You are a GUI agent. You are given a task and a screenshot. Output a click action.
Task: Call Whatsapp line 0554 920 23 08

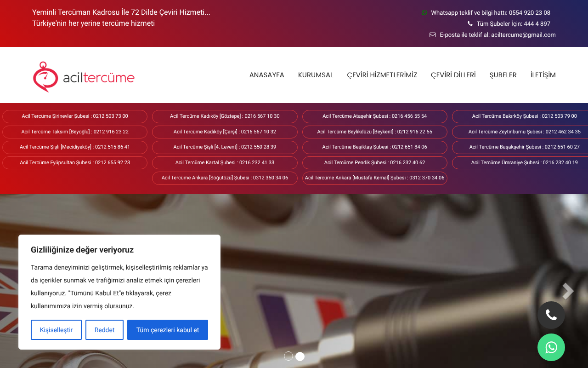[x=491, y=13]
